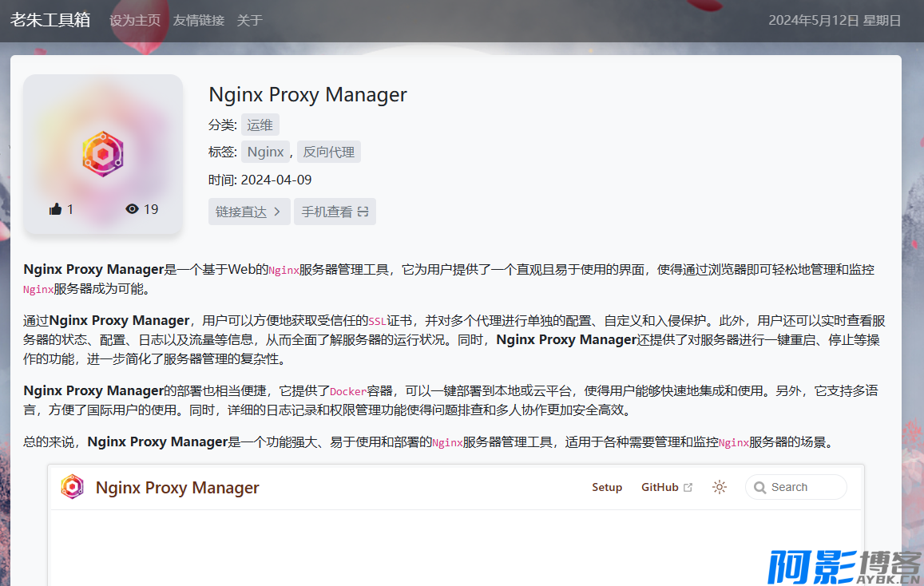Click the small logo in embedded header
This screenshot has width=924, height=586.
coord(73,487)
